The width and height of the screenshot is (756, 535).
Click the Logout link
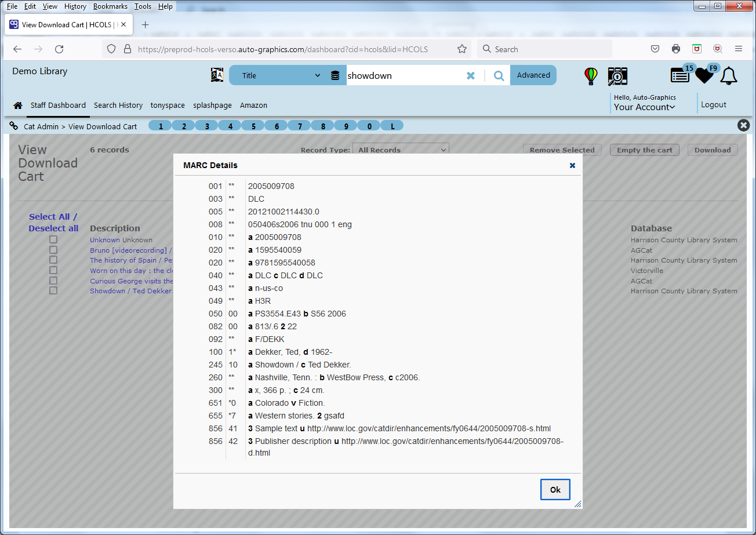(x=713, y=105)
